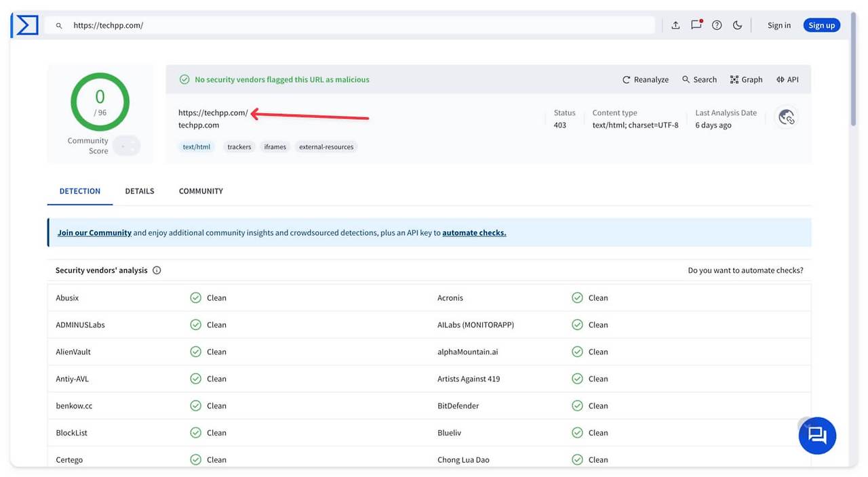Click the Clean check icon for AlienVault
Image resolution: width=868 pixels, height=477 pixels.
(195, 352)
